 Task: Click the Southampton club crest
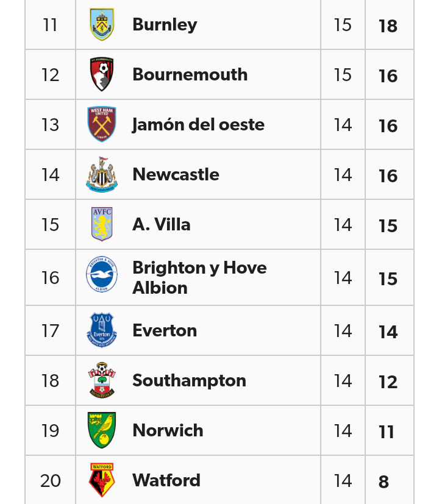point(102,381)
